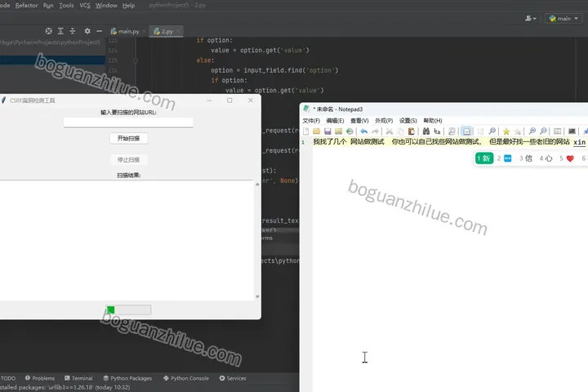Screen dimensions: 588x392
Task: Open the TODO tool window
Action: click(8, 378)
